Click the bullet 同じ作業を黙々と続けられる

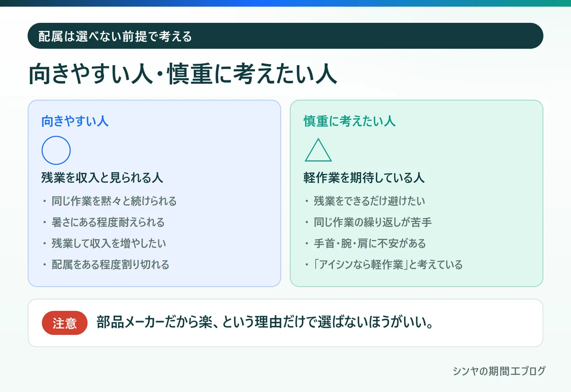[x=114, y=201]
